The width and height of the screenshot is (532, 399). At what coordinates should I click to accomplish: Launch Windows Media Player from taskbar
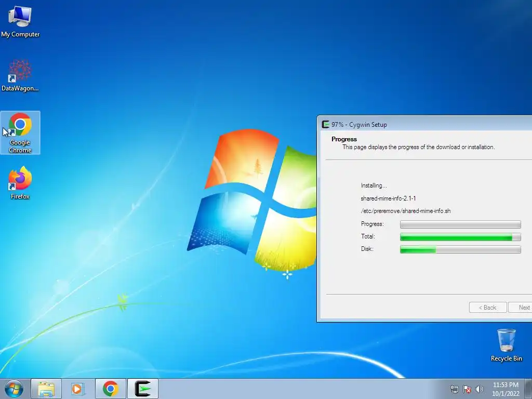point(78,389)
